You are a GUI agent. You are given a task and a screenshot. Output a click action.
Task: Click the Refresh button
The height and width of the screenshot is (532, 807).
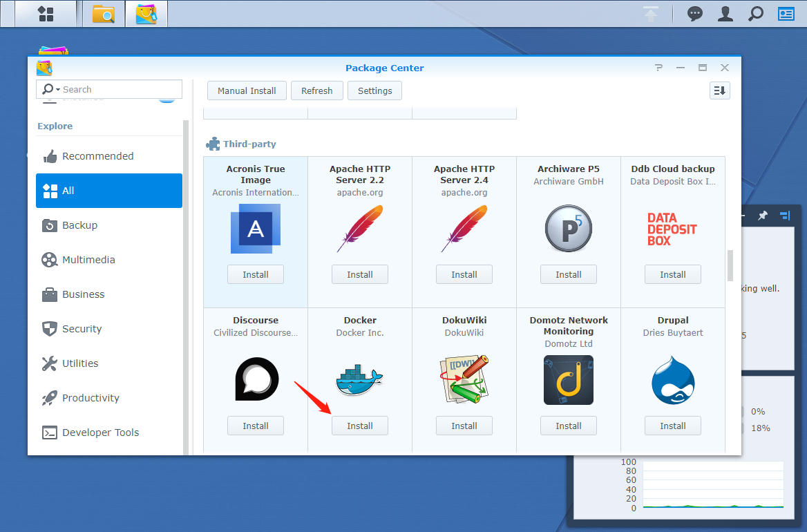tap(316, 91)
